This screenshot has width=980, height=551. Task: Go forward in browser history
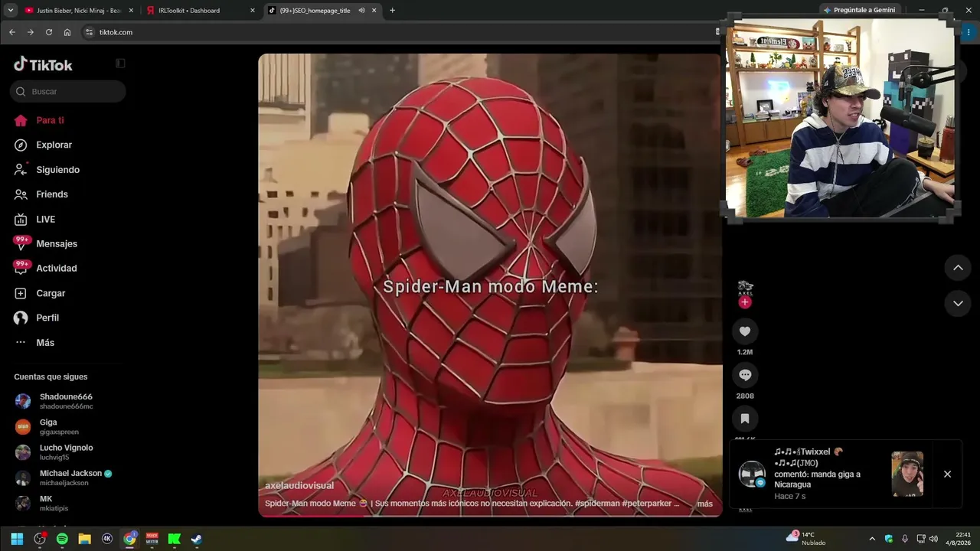pyautogui.click(x=31, y=32)
